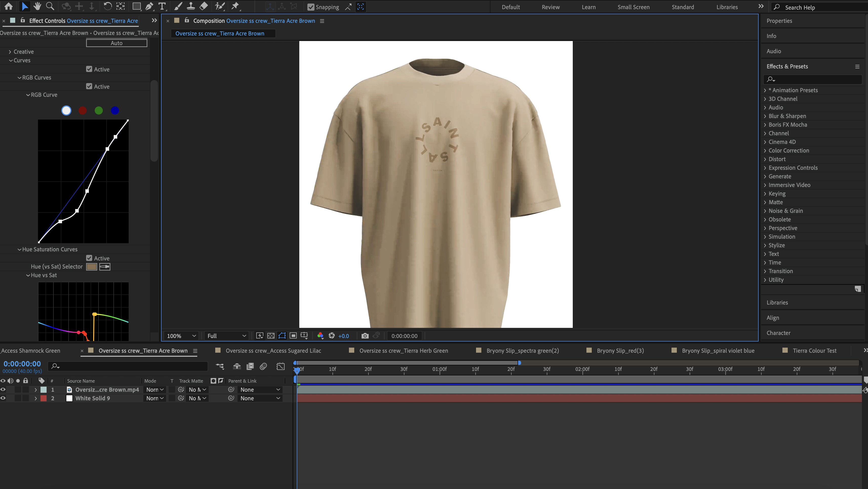Expand the Color Correction effects category
The image size is (868, 489).
765,151
